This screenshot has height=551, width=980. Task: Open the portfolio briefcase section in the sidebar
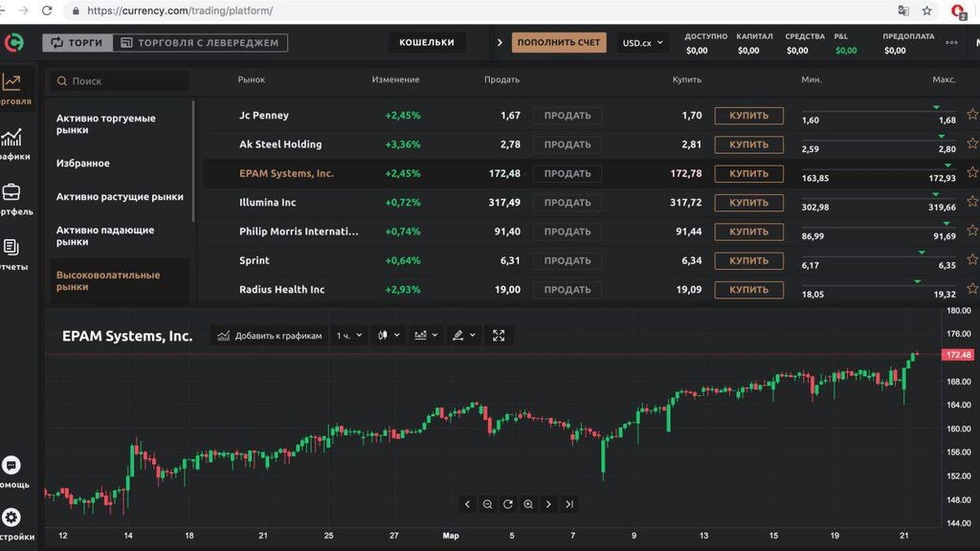point(12,199)
